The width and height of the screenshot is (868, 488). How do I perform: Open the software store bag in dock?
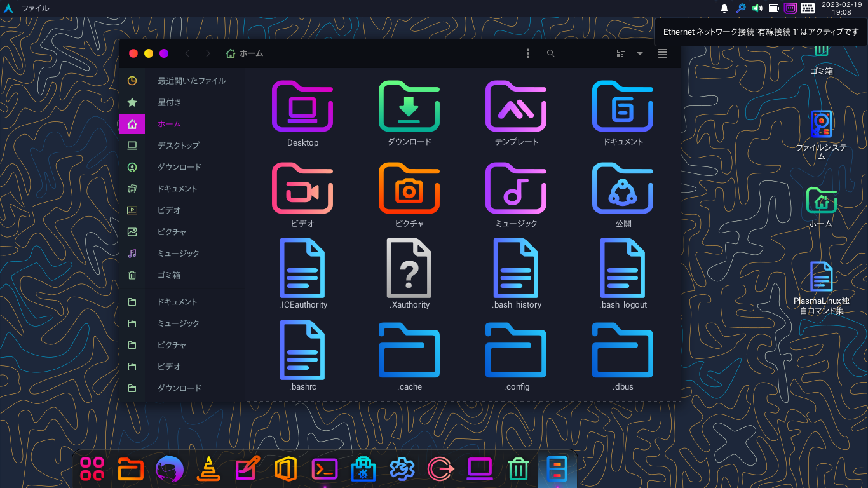click(363, 470)
